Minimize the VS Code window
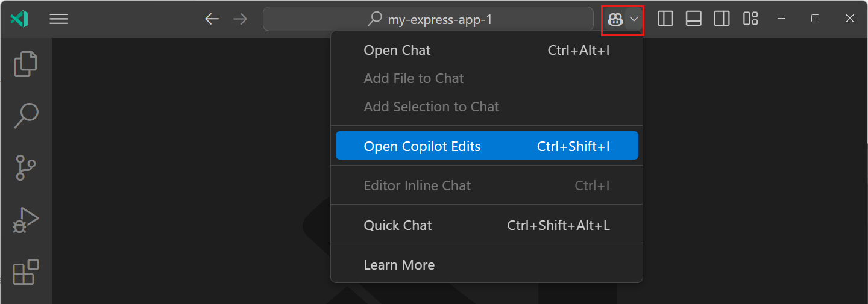This screenshot has height=304, width=868. pos(782,19)
